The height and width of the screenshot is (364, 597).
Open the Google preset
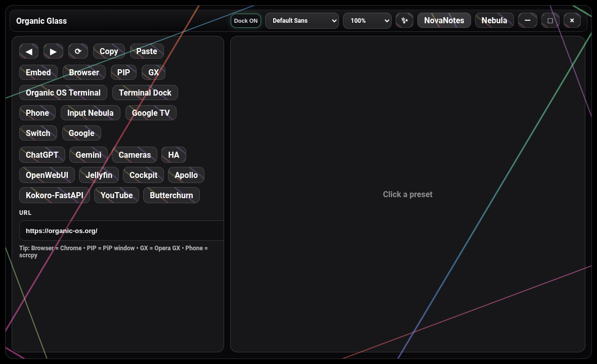(81, 133)
